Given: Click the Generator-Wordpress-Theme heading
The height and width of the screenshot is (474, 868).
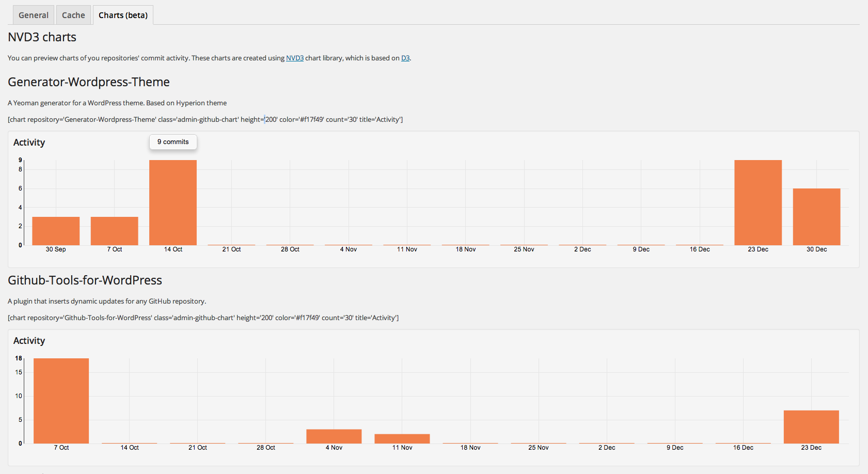Looking at the screenshot, I should pos(89,82).
